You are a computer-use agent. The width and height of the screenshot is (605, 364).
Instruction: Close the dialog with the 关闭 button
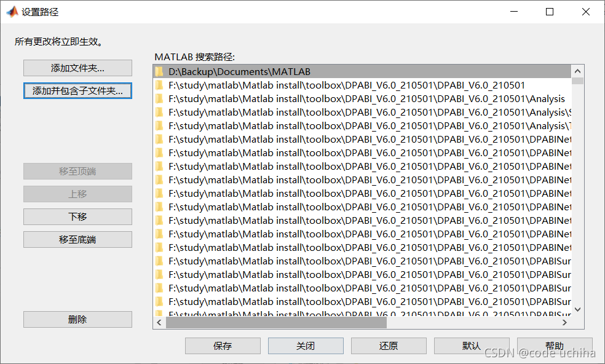click(x=306, y=346)
